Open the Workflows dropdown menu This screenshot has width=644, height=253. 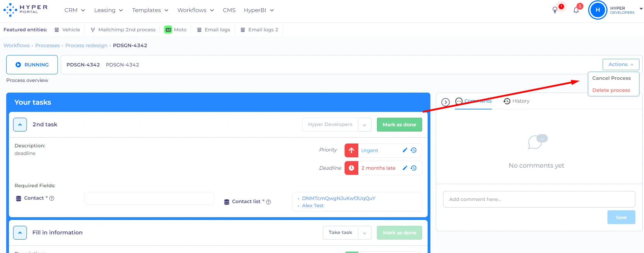click(196, 10)
